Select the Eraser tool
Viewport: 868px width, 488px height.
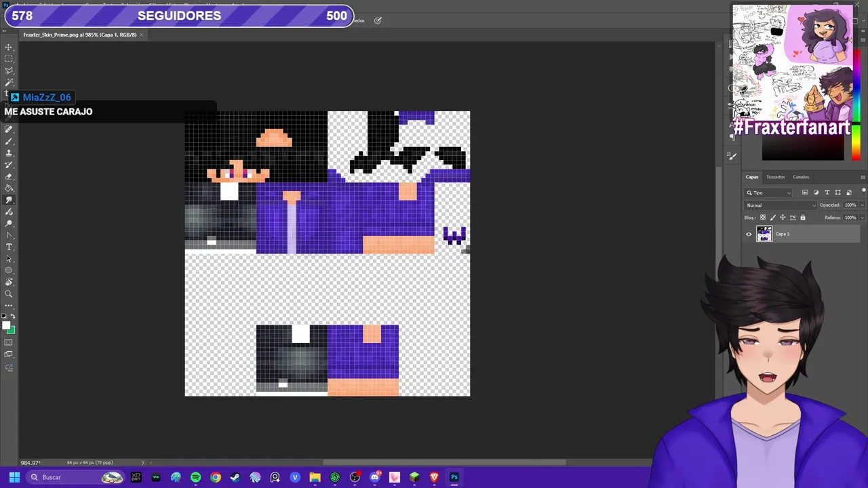pyautogui.click(x=9, y=176)
